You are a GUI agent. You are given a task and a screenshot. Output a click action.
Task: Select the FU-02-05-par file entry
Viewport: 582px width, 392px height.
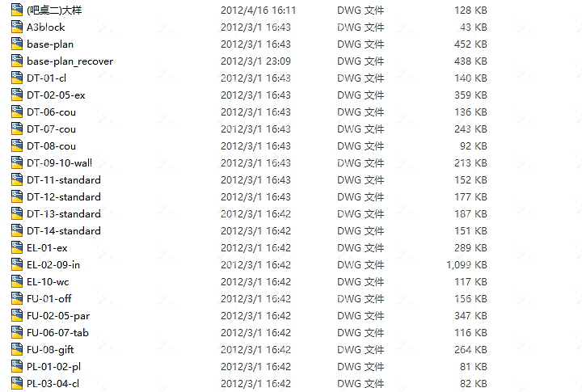[58, 315]
